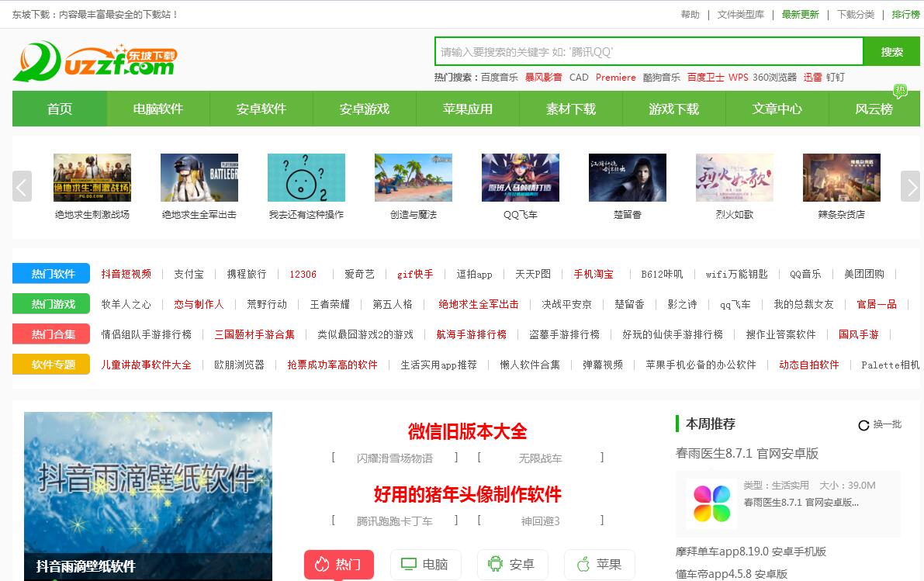Click the search keyword input field
Screen dimensions: 924x581
tap(648, 52)
